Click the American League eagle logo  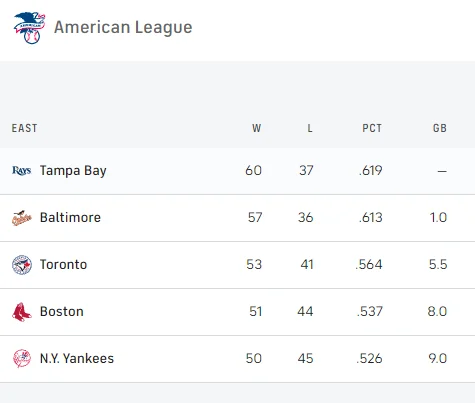coord(29,28)
